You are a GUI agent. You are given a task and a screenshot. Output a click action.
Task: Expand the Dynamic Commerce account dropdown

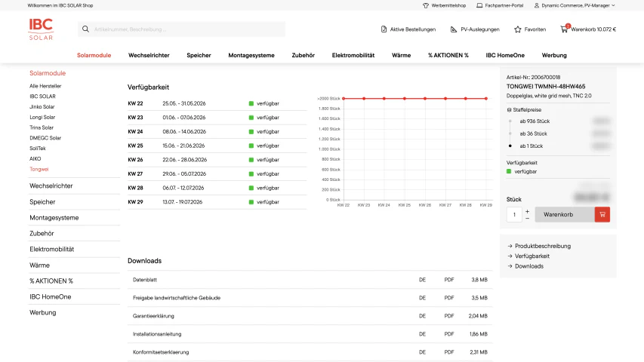pyautogui.click(x=575, y=5)
